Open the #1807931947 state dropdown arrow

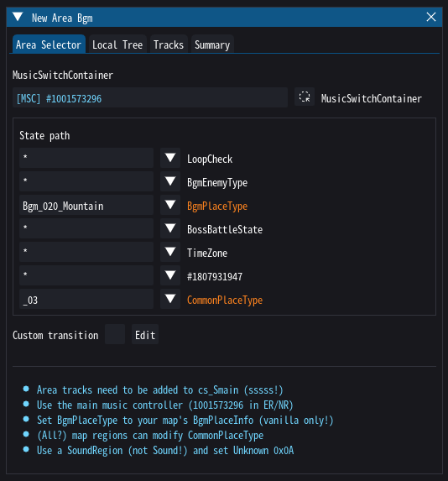(170, 275)
